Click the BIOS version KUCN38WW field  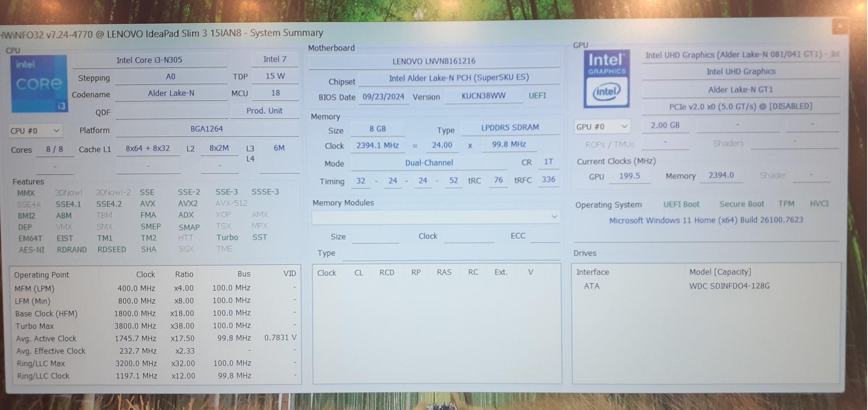click(483, 96)
